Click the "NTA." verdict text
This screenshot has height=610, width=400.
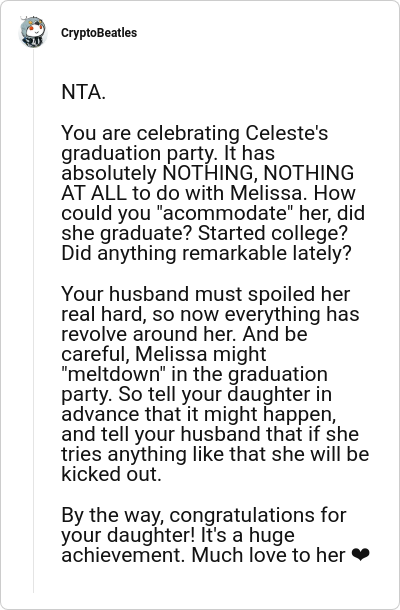(x=83, y=92)
